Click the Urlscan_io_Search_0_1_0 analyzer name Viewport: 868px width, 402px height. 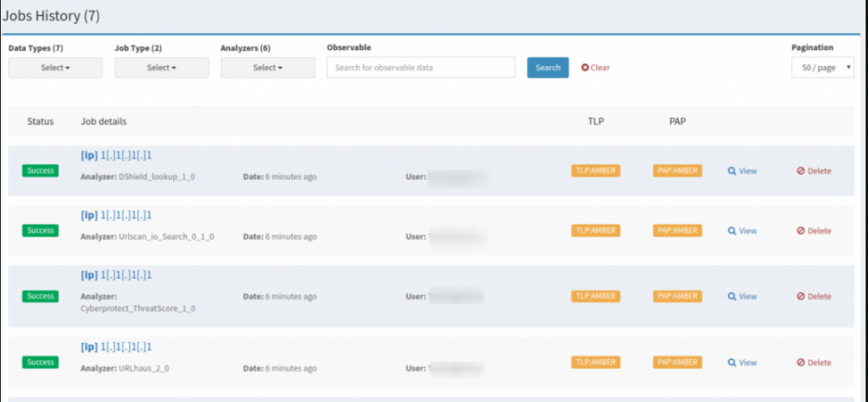pos(166,237)
